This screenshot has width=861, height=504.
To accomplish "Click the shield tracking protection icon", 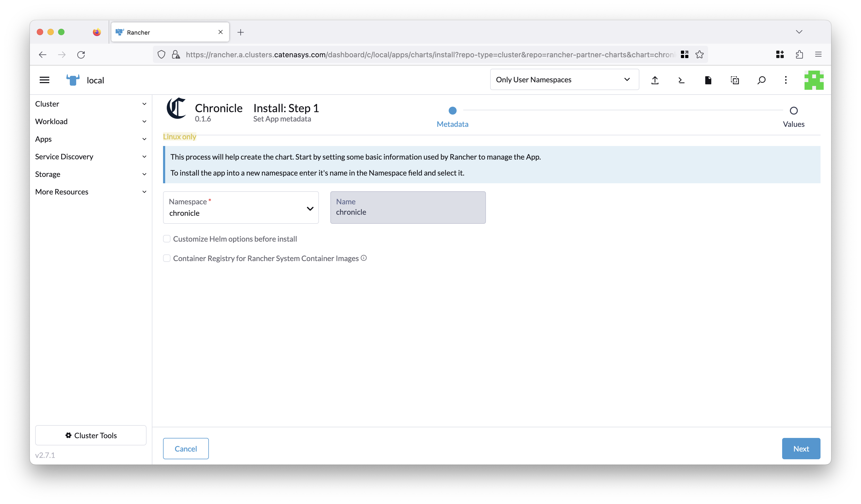I will click(161, 55).
